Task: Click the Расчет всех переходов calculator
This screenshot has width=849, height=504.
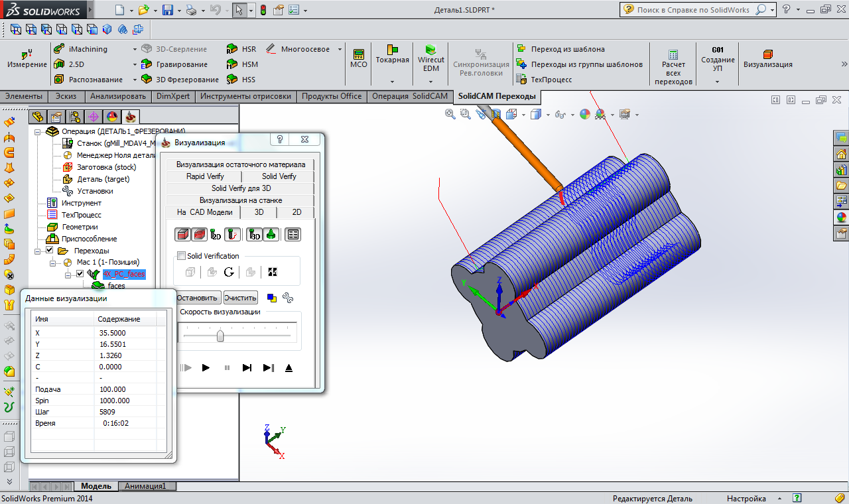Action: [x=673, y=67]
